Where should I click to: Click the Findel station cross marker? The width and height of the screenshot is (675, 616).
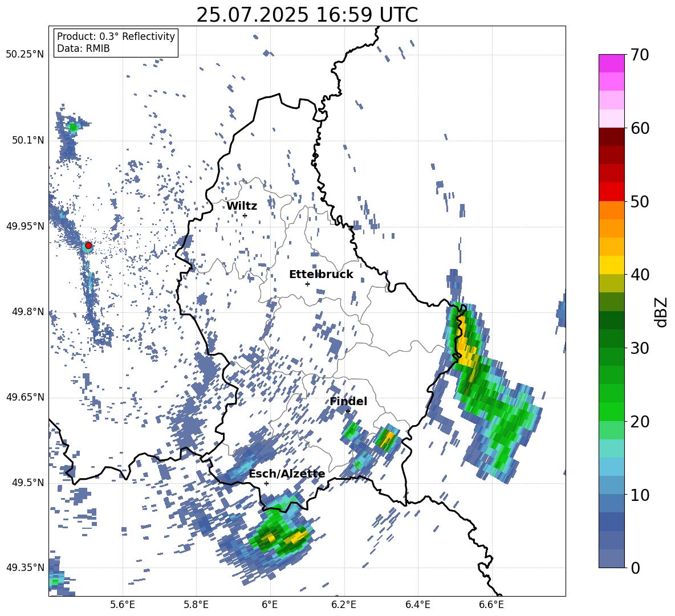pos(348,411)
